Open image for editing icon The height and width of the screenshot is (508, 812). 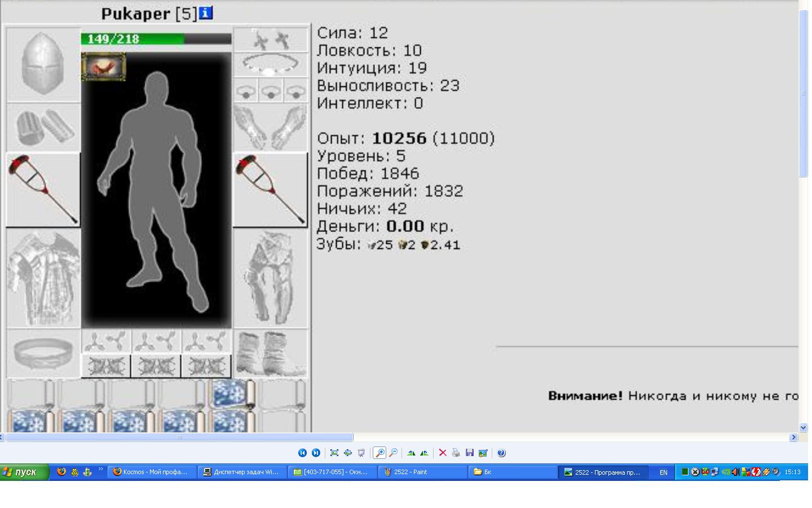point(483,453)
